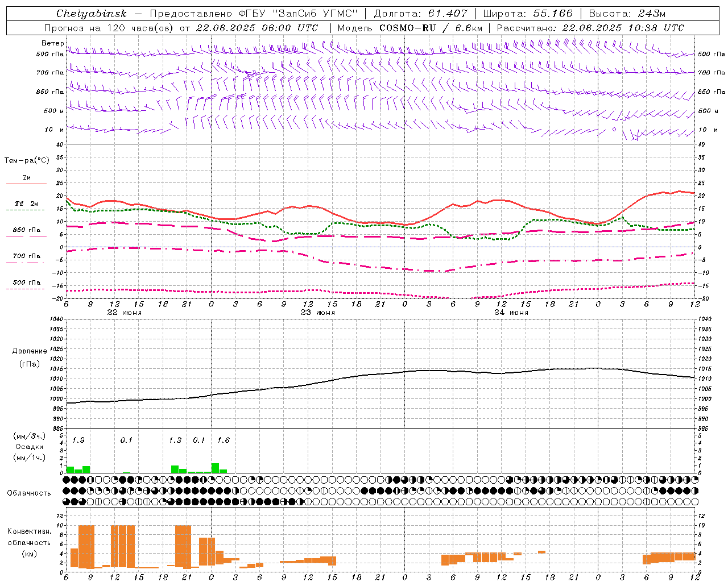Click the 10 м wind level on left axis
The height and width of the screenshot is (582, 728).
[55, 130]
